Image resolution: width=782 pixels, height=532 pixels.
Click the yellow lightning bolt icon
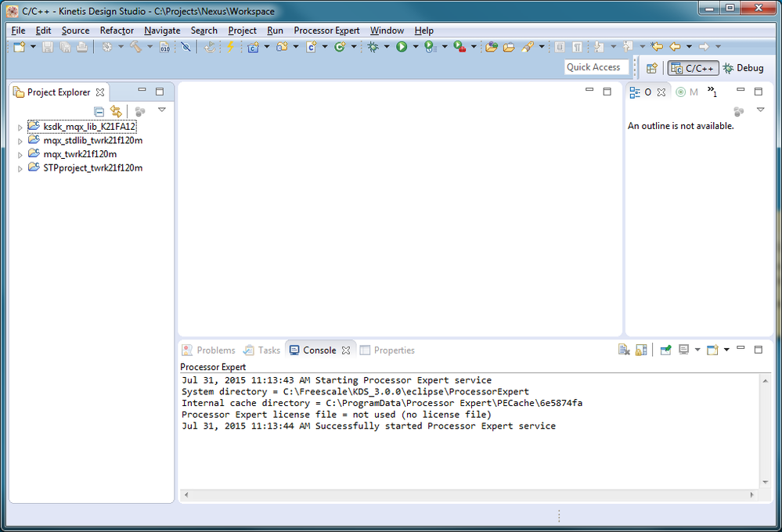point(230,47)
